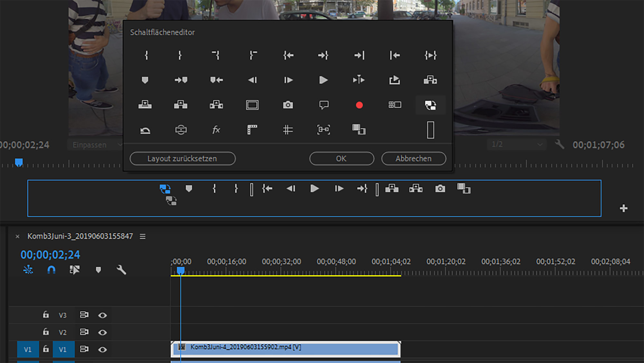644x363 pixels.
Task: Open the 1/2 playback resolution dropdown
Action: click(516, 144)
